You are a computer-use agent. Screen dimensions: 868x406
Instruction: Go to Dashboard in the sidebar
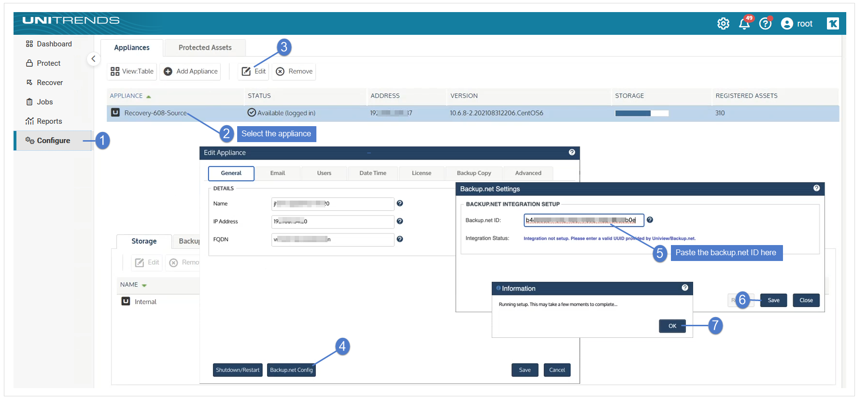click(49, 44)
